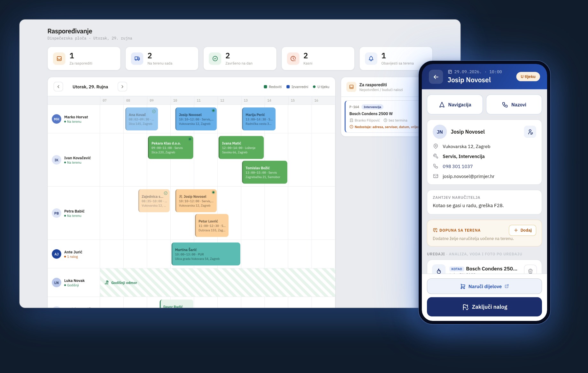This screenshot has width=588, height=373.
Task: Click the MH avatar for Marko Horvat
Action: tap(57, 119)
